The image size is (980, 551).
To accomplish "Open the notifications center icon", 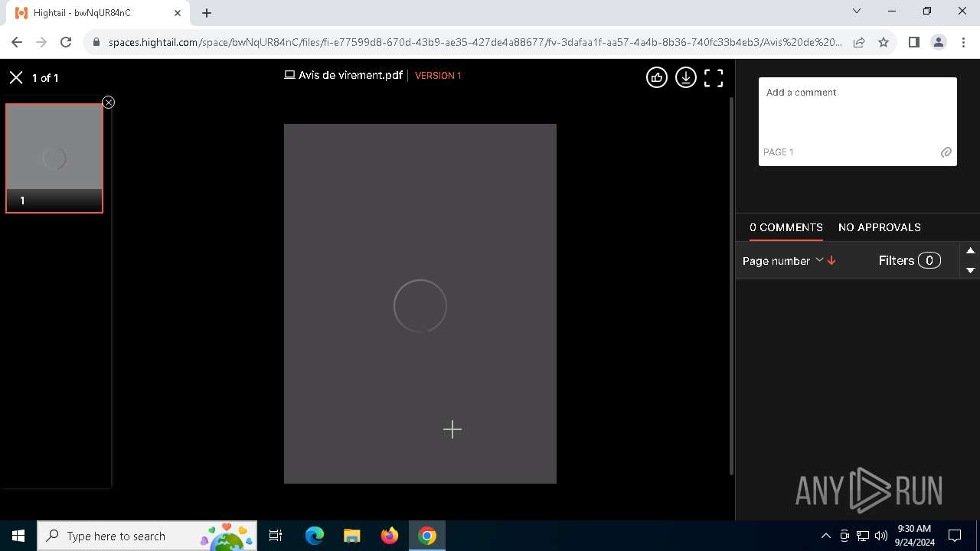I will pyautogui.click(x=955, y=536).
